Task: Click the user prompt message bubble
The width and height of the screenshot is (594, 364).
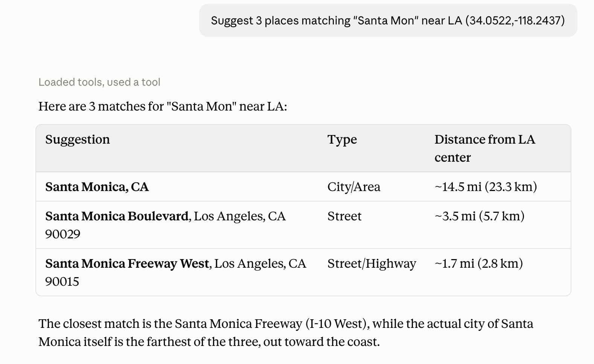Action: click(388, 20)
